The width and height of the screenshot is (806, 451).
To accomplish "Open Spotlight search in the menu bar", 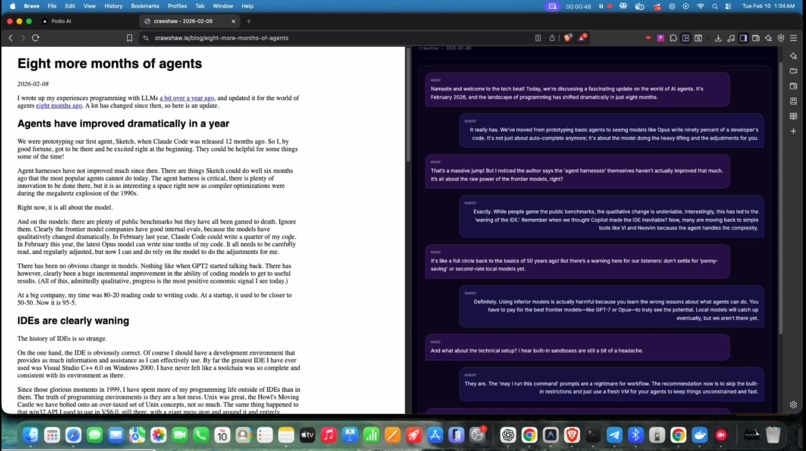I will [x=715, y=6].
